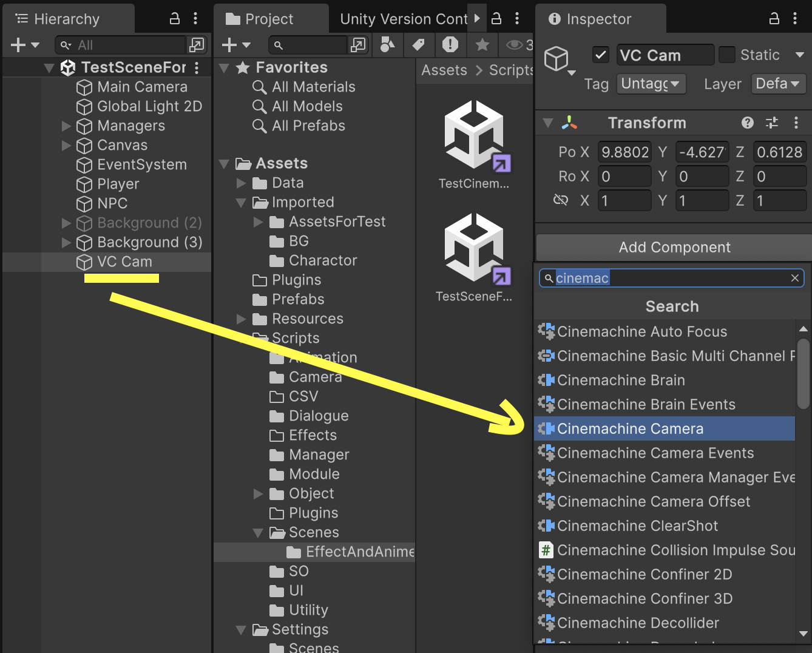Image resolution: width=812 pixels, height=653 pixels.
Task: Open GameObject icon picker cube
Action: (559, 59)
